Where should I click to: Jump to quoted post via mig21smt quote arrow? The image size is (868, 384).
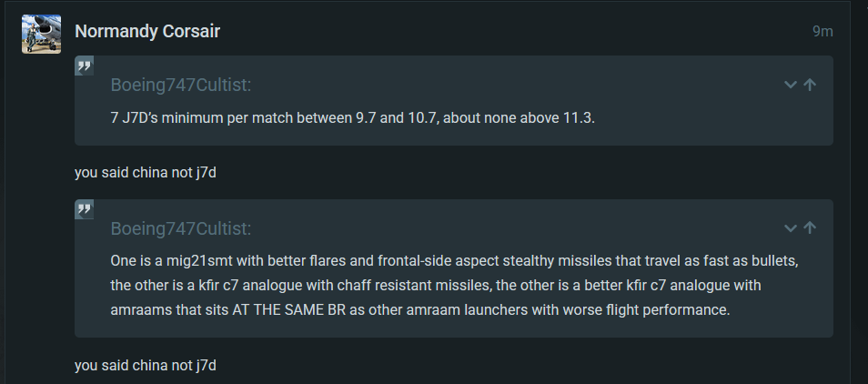(x=810, y=228)
